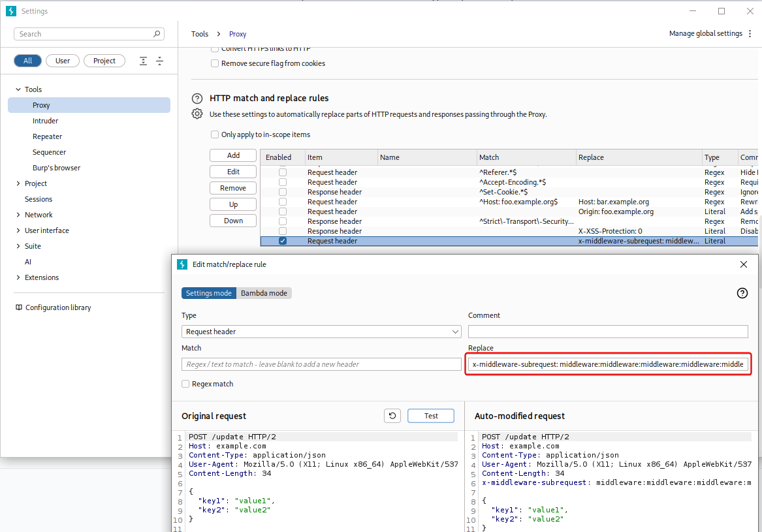Image resolution: width=762 pixels, height=532 pixels.
Task: Open the Type dropdown showing Request header
Action: (x=321, y=332)
